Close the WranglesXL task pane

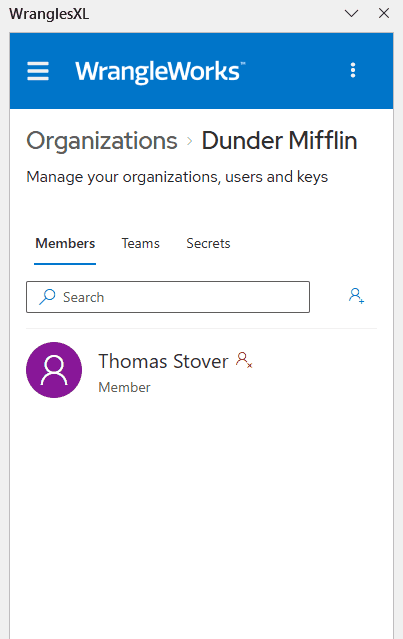click(x=384, y=13)
